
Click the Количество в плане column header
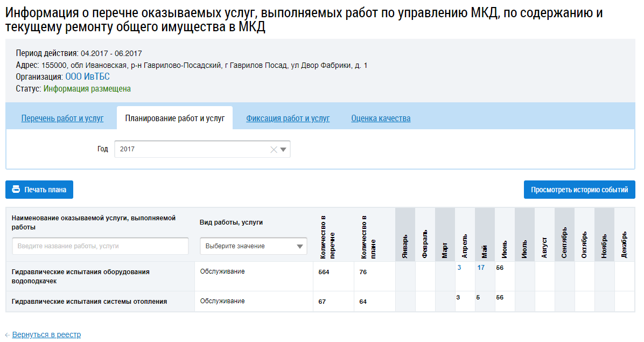pyautogui.click(x=368, y=237)
